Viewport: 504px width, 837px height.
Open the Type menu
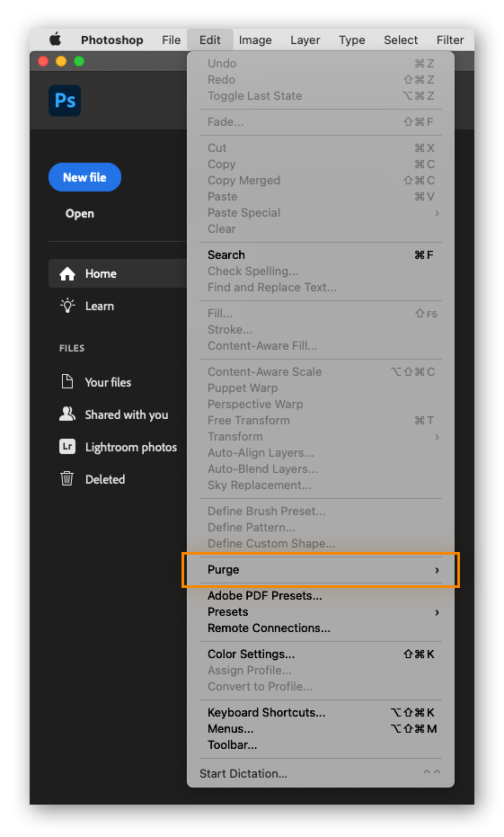(x=352, y=40)
